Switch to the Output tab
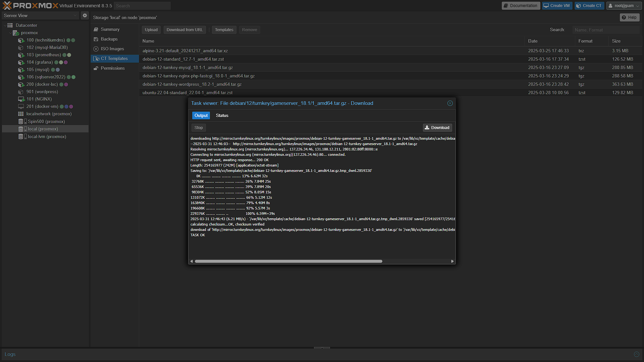Viewport: 644px width, 362px height. click(x=201, y=115)
